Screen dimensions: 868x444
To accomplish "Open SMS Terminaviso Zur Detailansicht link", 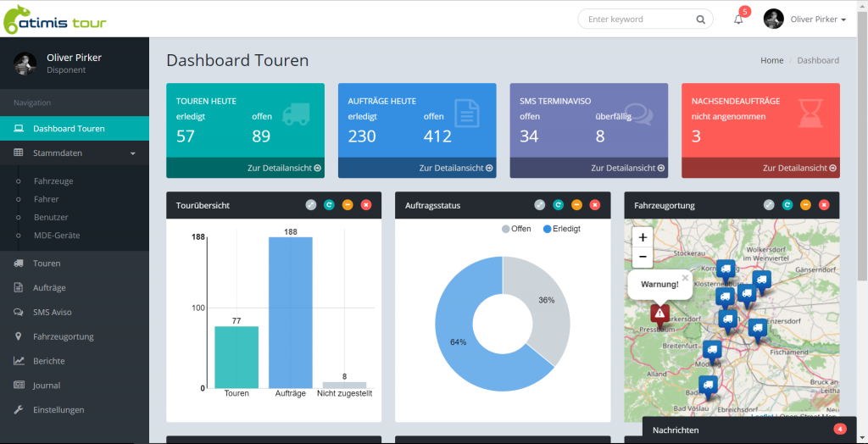I will coord(628,168).
